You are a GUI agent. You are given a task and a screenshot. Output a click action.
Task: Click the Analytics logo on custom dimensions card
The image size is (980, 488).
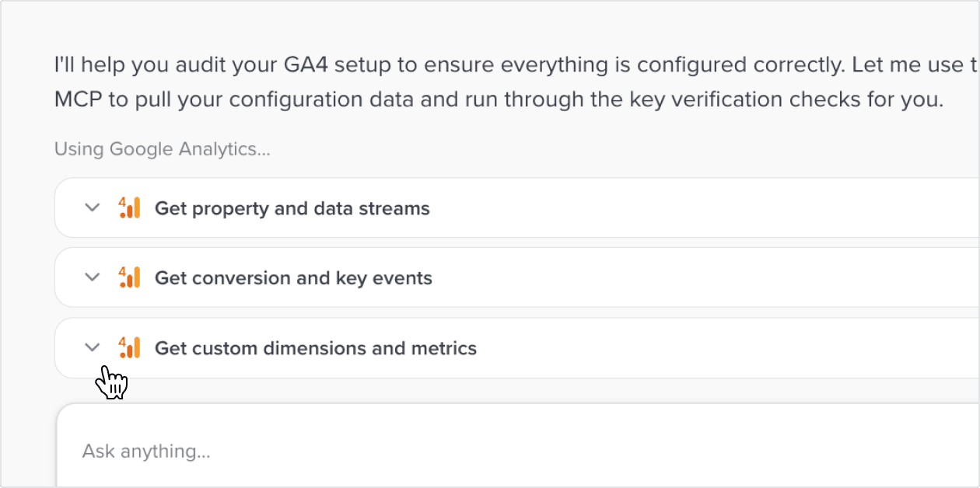(130, 347)
